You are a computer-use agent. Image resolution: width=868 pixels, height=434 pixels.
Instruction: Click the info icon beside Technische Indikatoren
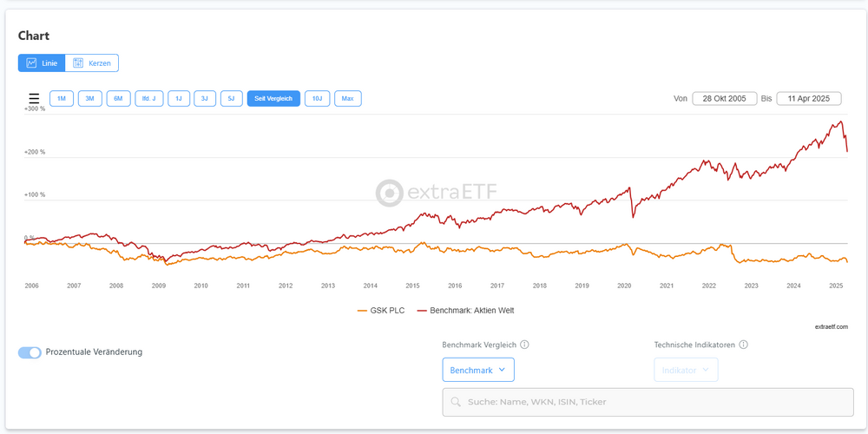[x=744, y=345]
